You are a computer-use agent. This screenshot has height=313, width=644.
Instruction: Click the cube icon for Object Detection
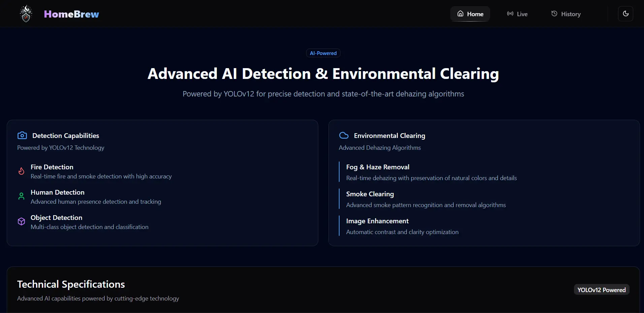21,222
